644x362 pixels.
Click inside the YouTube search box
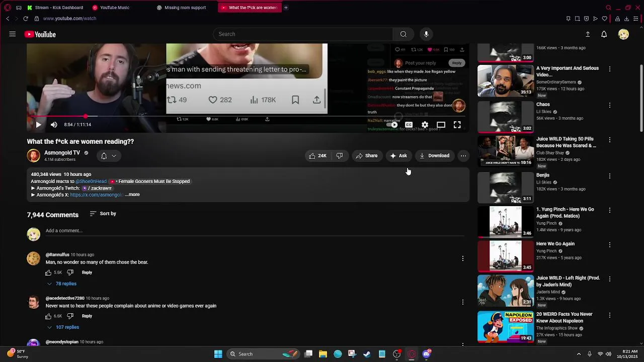(303, 34)
